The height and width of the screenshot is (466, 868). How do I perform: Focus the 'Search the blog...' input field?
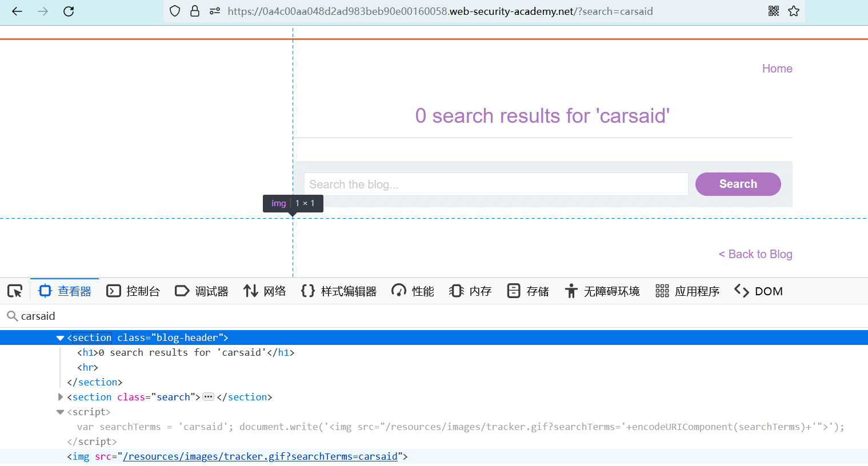coord(496,184)
